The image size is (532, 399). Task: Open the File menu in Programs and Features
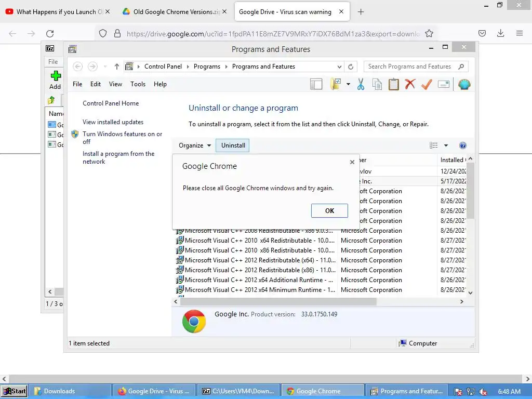pyautogui.click(x=77, y=84)
